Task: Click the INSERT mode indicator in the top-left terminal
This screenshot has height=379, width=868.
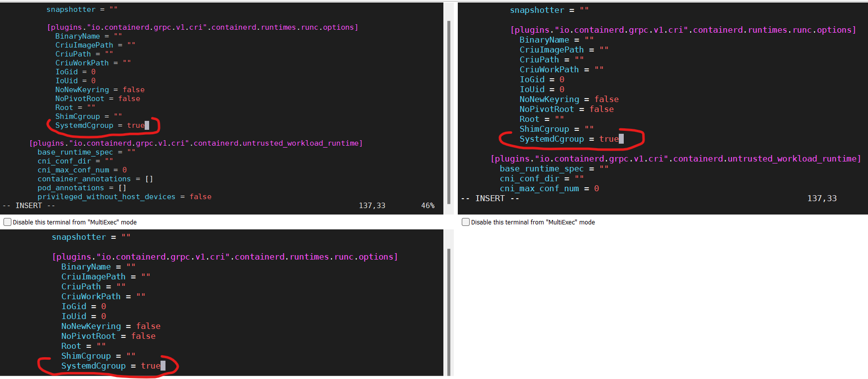Action: pyautogui.click(x=29, y=206)
